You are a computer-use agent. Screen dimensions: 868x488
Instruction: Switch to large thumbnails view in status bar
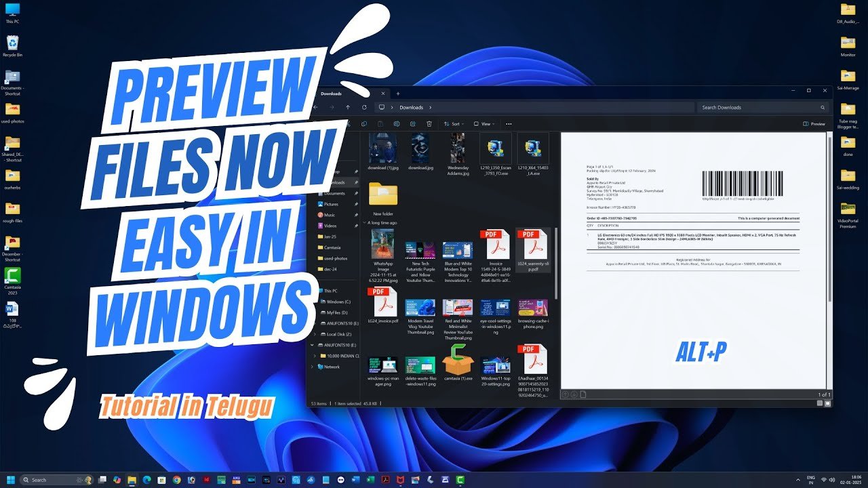pos(827,403)
